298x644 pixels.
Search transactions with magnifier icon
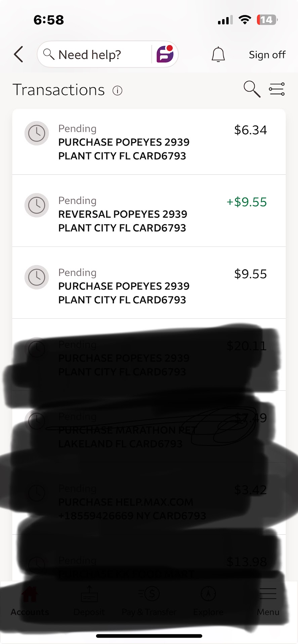(x=252, y=89)
